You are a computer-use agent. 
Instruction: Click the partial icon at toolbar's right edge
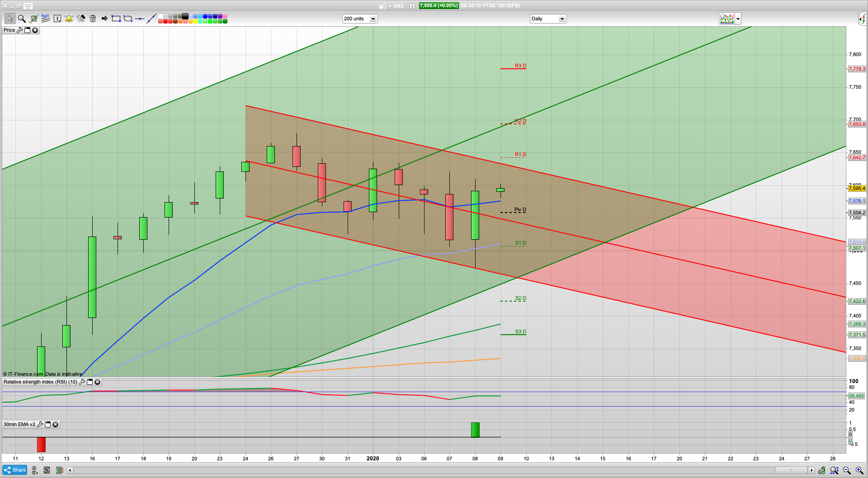(x=863, y=19)
